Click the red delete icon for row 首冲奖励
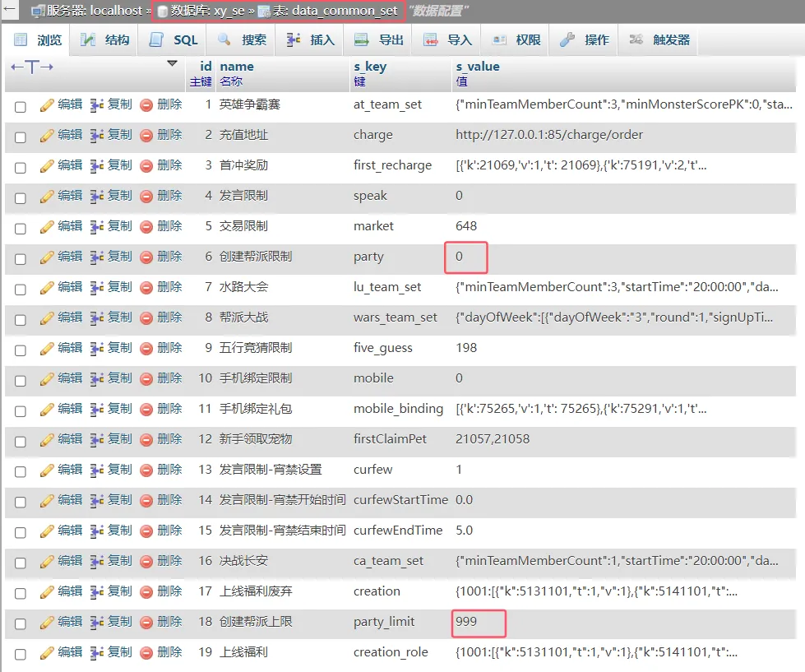Viewport: 805px width, 672px height. click(146, 165)
